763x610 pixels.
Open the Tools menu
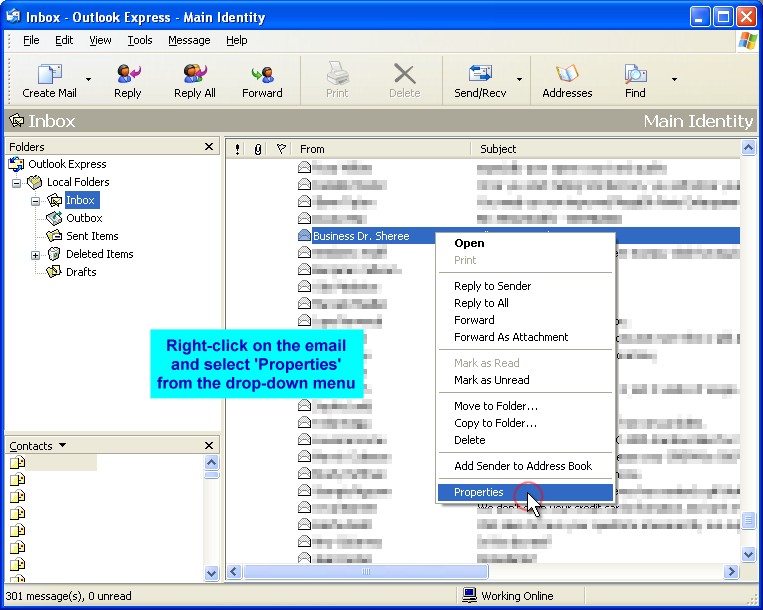coord(140,40)
